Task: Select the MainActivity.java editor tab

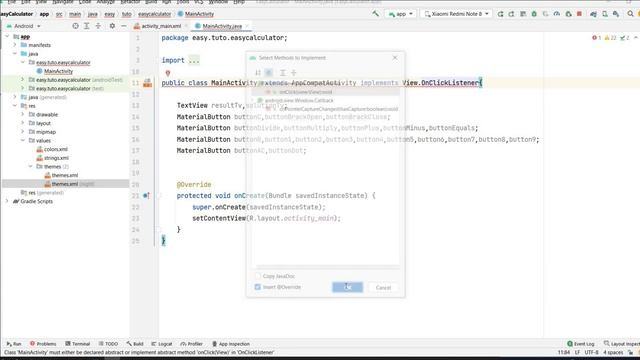Action: 222,26
